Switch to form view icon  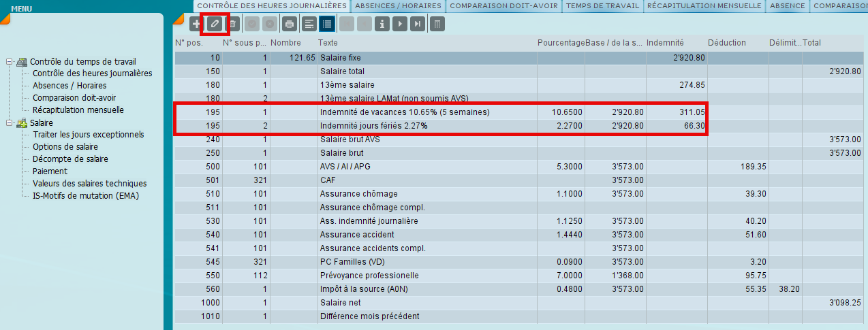click(x=309, y=24)
